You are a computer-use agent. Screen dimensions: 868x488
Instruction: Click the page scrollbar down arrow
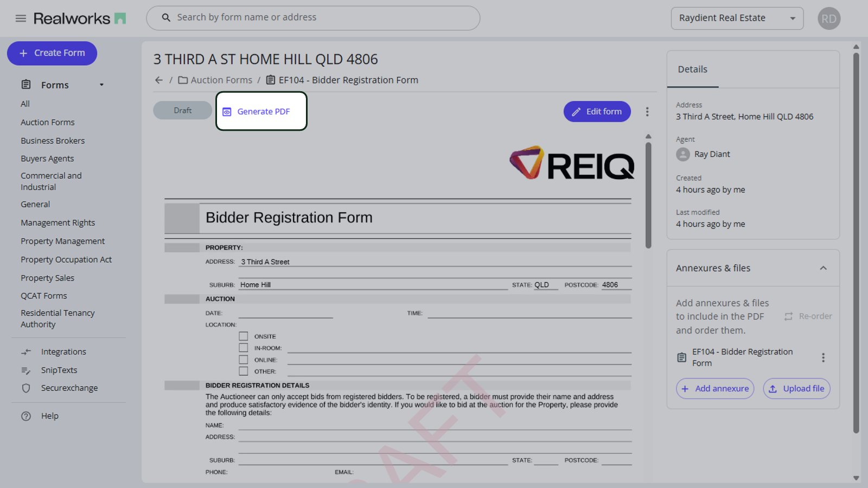[856, 478]
